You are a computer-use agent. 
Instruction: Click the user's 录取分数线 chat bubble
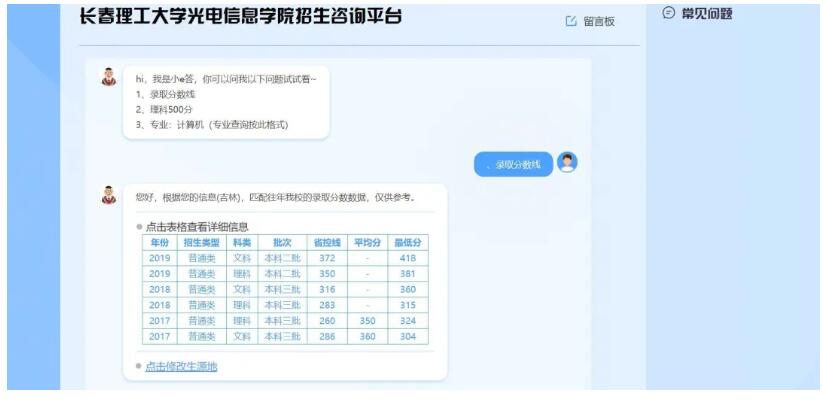point(513,164)
